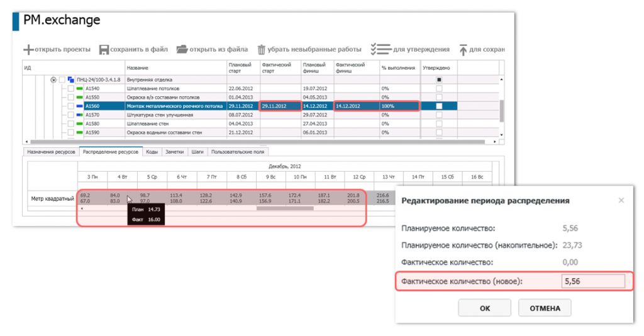Click the table's horizontal scrollbar left arrow
This screenshot has width=644, height=336.
(x=26, y=142)
